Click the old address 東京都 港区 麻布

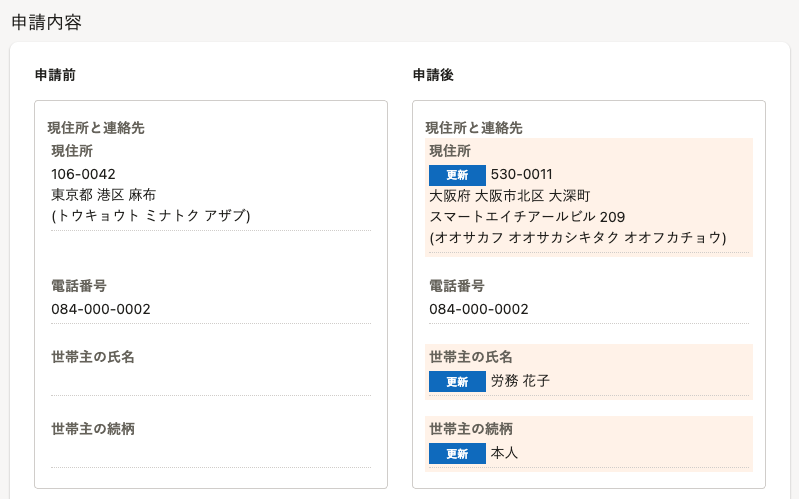click(x=103, y=195)
